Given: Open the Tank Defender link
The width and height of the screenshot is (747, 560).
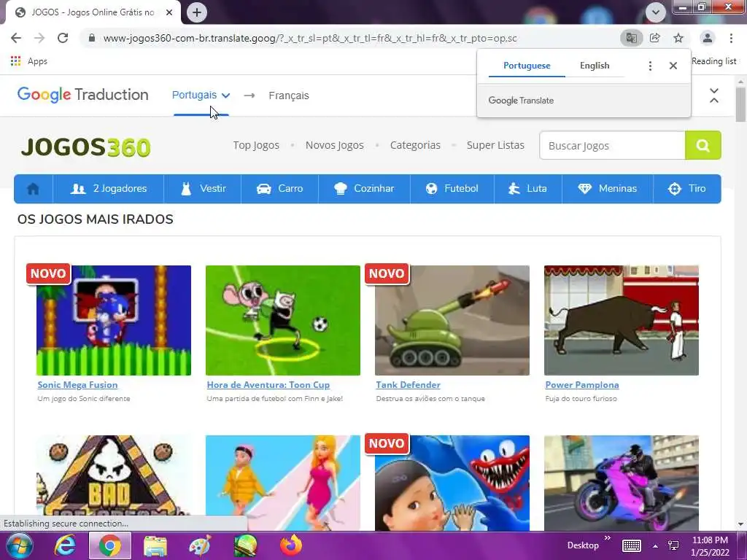Looking at the screenshot, I should click(x=409, y=385).
